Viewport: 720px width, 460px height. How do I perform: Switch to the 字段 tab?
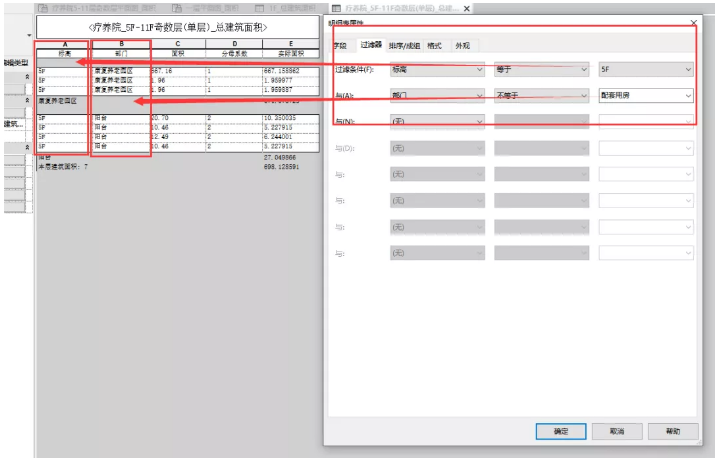340,45
